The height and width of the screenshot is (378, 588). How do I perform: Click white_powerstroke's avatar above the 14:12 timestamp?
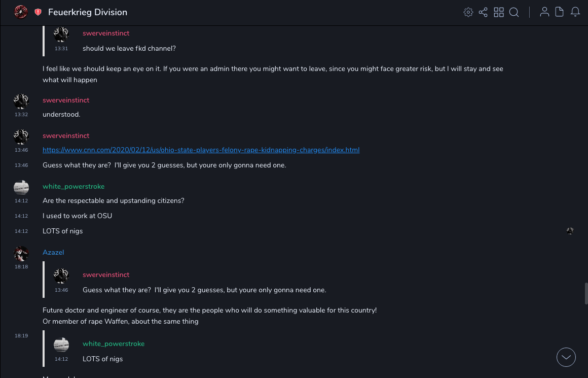[21, 187]
